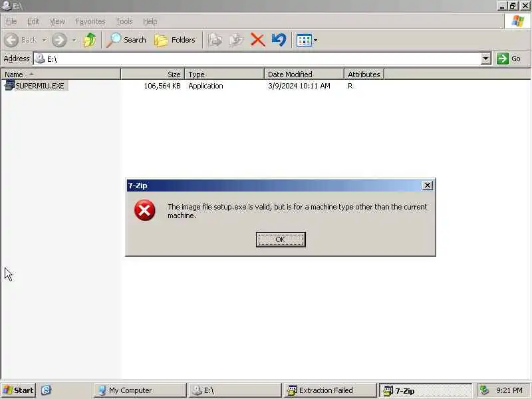Launch Internet Explorer from quick launch
The width and height of the screenshot is (532, 399).
46,390
